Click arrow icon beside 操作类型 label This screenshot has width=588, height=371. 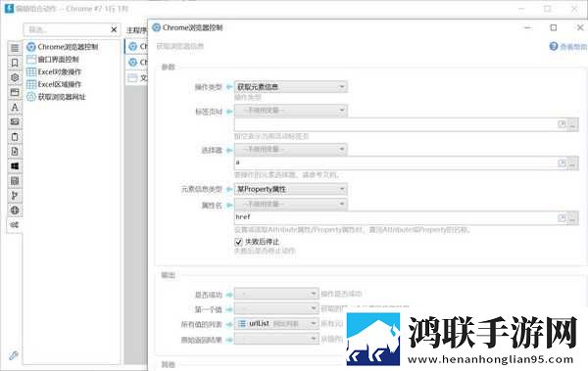pos(229,87)
